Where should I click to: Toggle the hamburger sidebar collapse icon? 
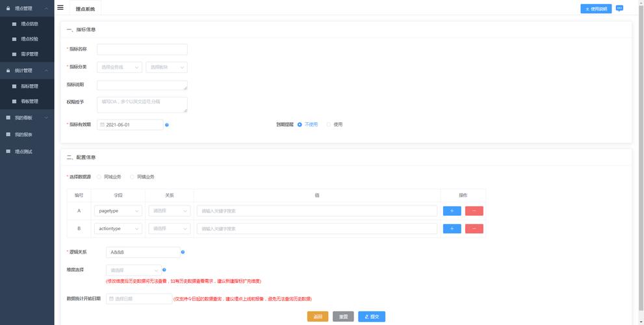coord(60,7)
